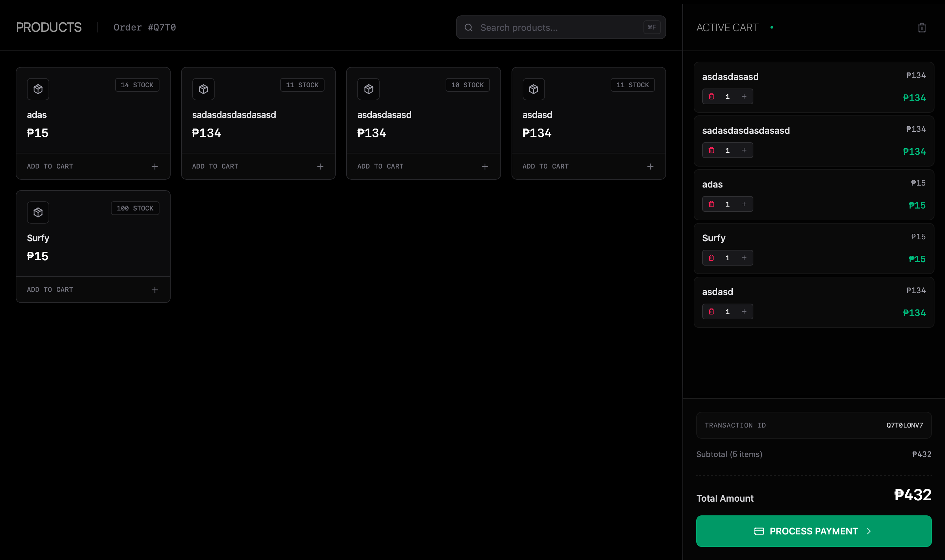This screenshot has width=945, height=560.
Task: Increase quantity of asdasd in cart
Action: coord(744,312)
